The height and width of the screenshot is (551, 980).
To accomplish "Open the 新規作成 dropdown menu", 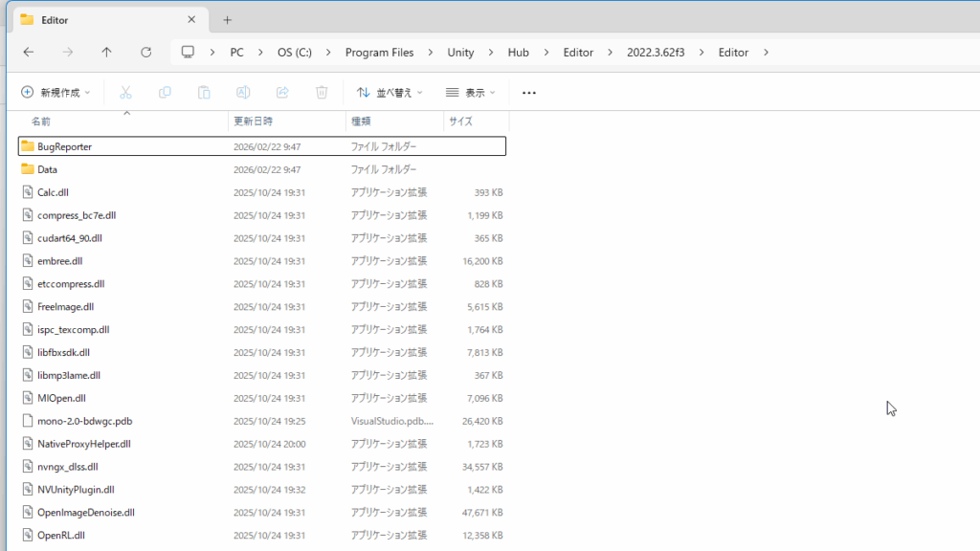I will point(56,93).
